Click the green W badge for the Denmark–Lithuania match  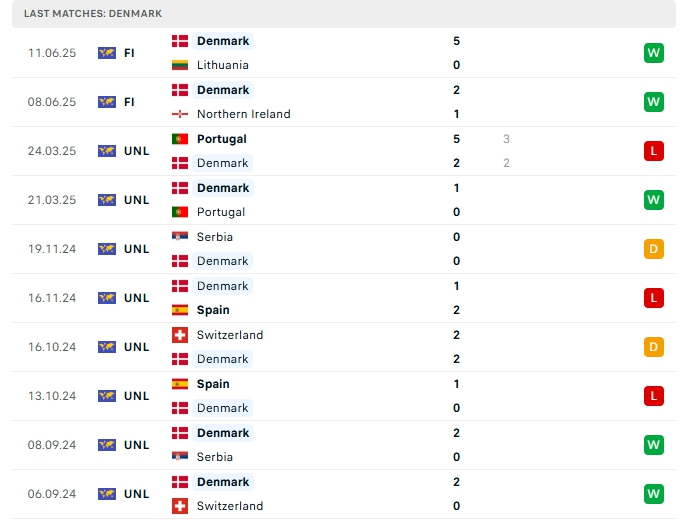pyautogui.click(x=654, y=53)
